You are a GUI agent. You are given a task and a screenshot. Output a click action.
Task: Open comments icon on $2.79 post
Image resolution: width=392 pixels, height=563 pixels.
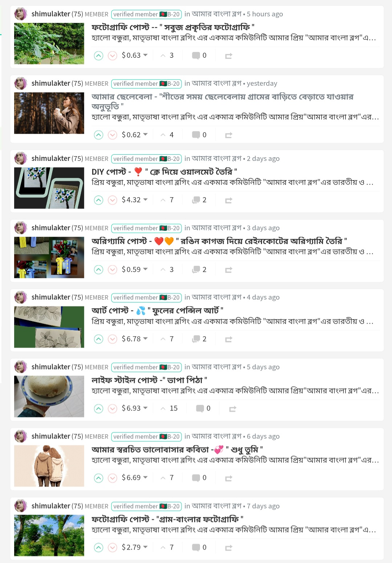196,547
